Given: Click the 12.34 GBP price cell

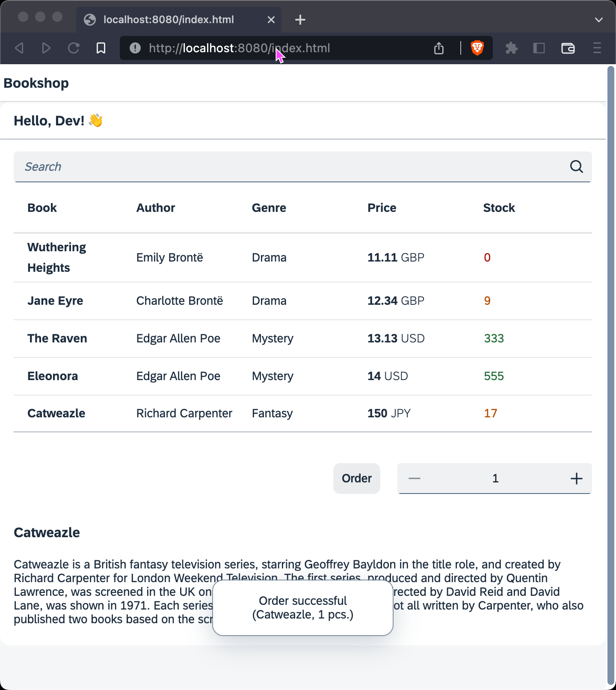Looking at the screenshot, I should coord(396,301).
